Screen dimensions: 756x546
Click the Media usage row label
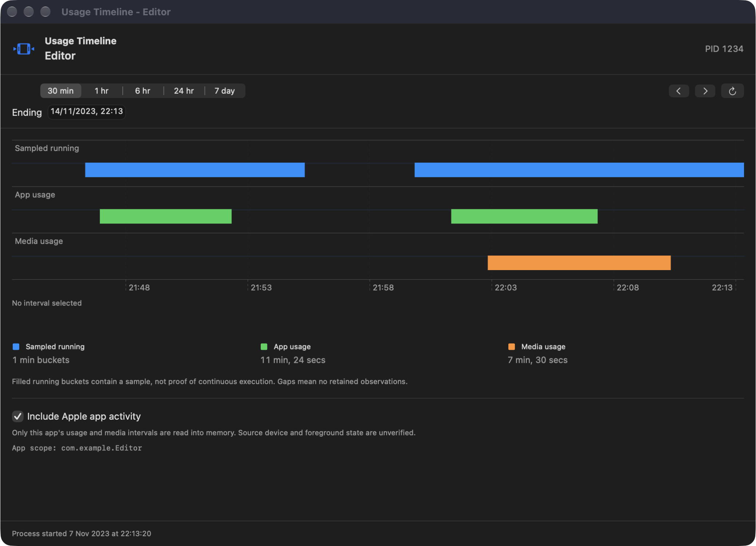tap(39, 241)
